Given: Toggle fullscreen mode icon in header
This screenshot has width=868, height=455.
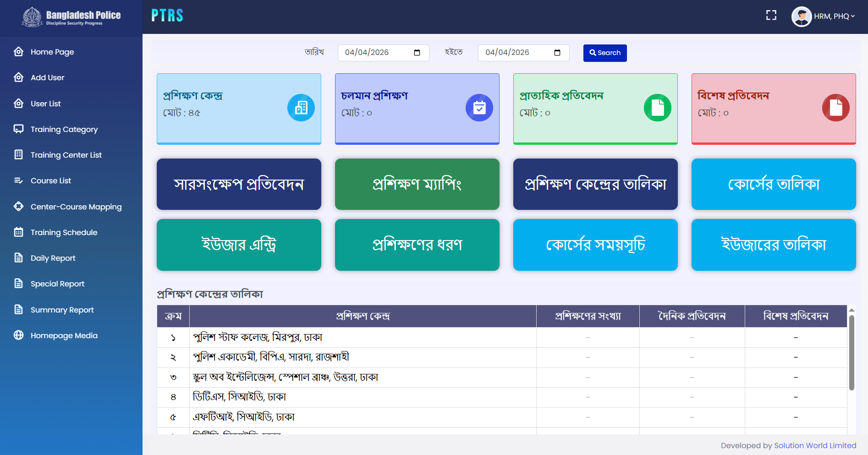Looking at the screenshot, I should point(771,16).
